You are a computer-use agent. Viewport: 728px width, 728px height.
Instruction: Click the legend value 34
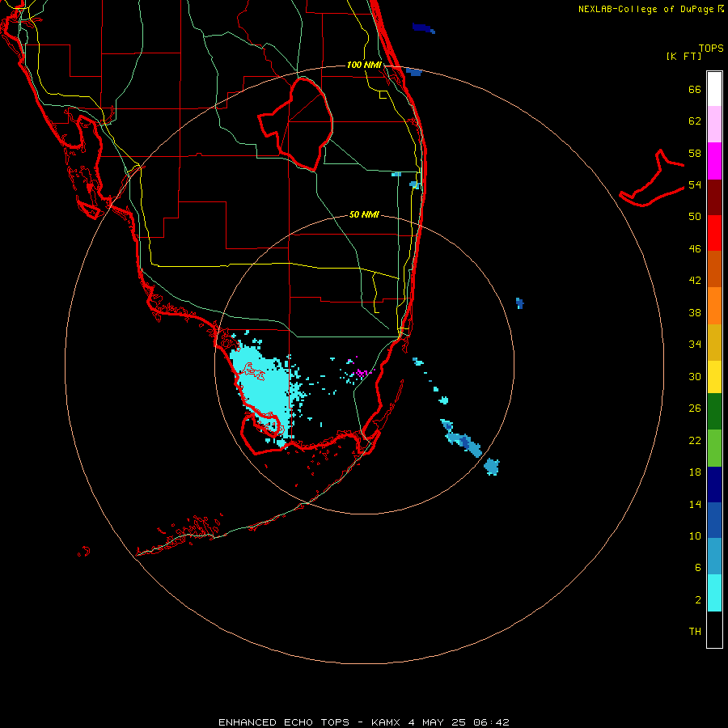pos(695,344)
